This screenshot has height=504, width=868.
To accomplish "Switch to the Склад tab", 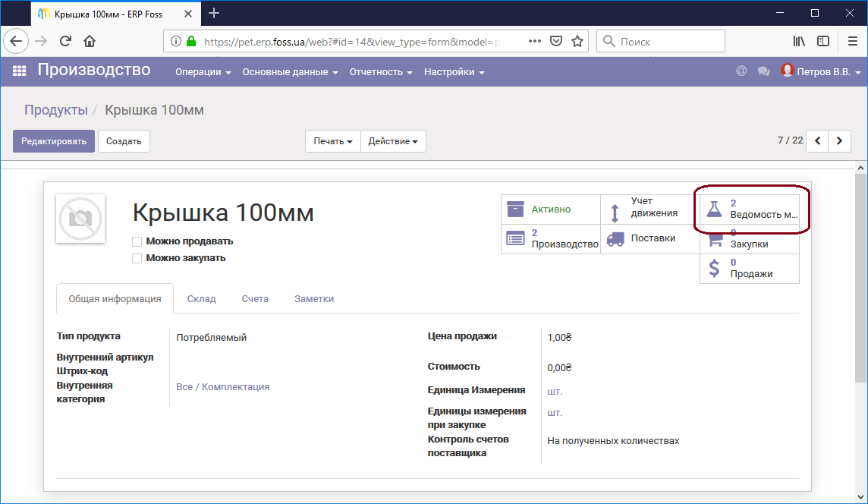I will click(x=202, y=298).
